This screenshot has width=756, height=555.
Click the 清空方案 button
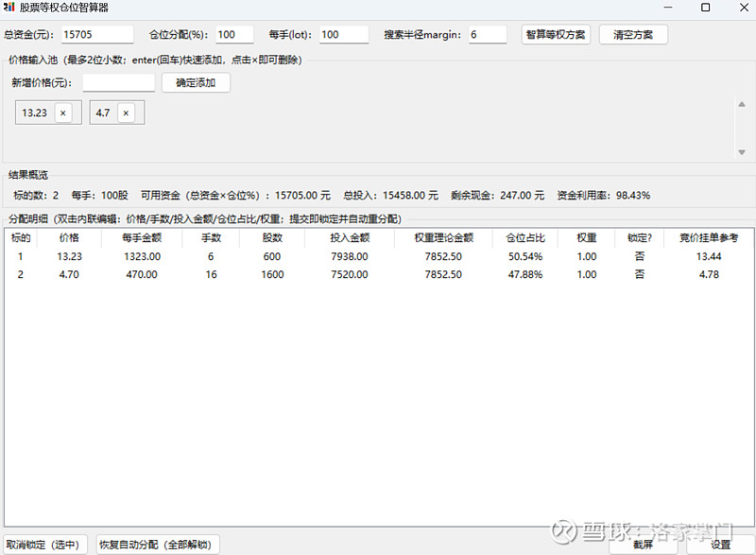[633, 35]
